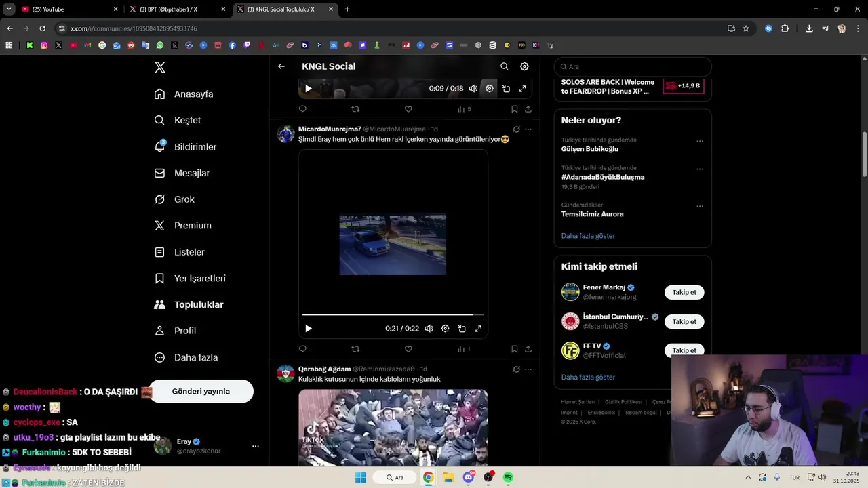Click Gönderi yayınla button
Image resolution: width=868 pixels, height=488 pixels.
201,391
